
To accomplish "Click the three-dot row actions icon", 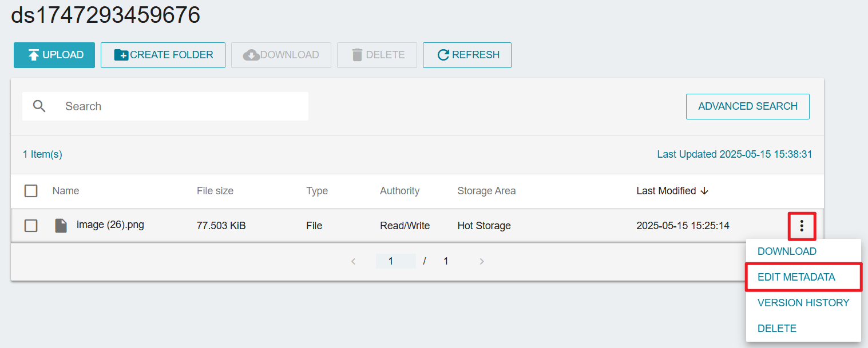I will (801, 226).
